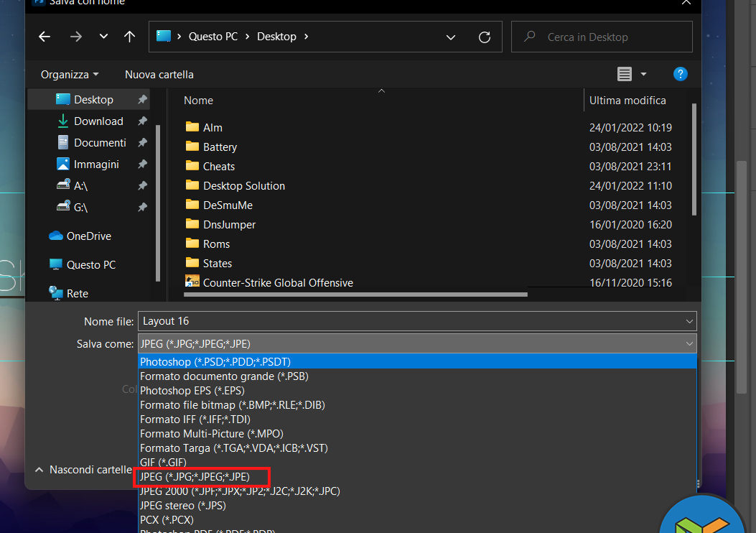
Task: Sort files by Ultima modifica column
Action: pyautogui.click(x=627, y=100)
